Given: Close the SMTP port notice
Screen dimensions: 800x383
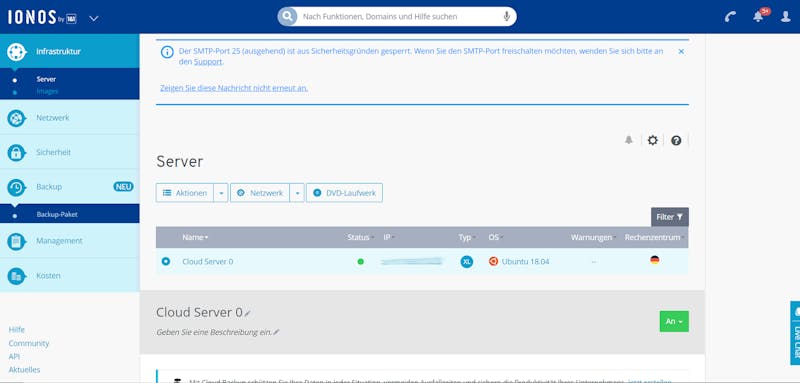Looking at the screenshot, I should (x=681, y=52).
